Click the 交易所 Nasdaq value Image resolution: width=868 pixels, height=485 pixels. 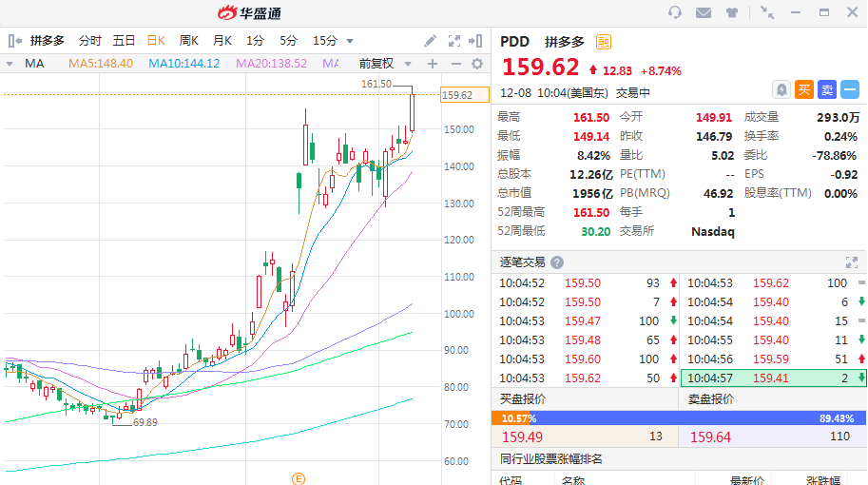point(713,231)
